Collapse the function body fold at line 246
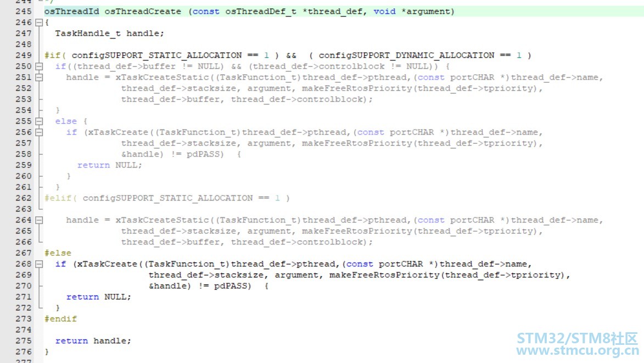The height and width of the screenshot is (363, 644). pos(39,23)
